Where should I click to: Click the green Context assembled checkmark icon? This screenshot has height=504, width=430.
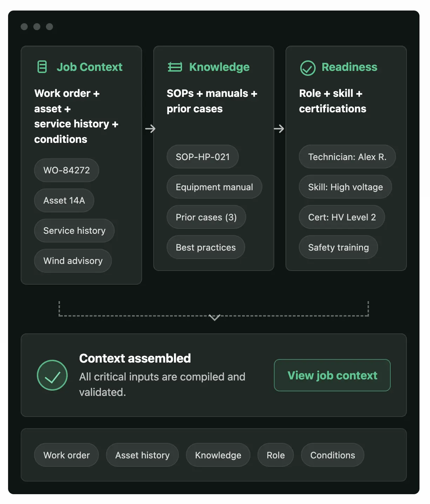[x=52, y=375]
